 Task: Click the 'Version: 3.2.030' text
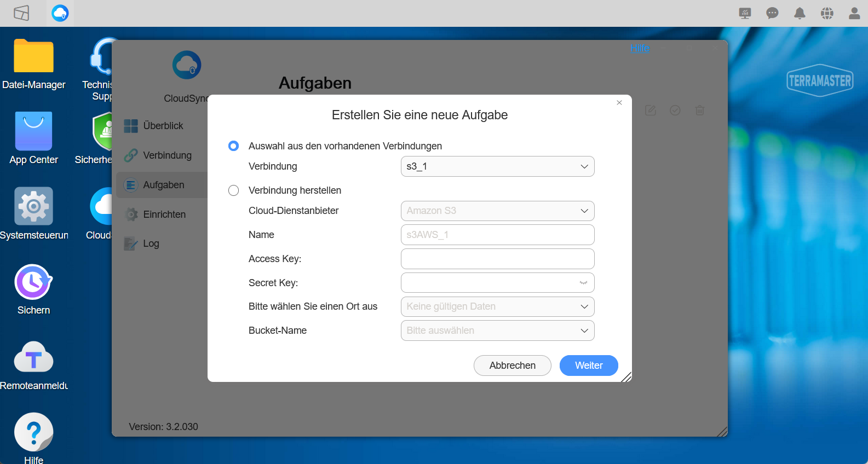pyautogui.click(x=163, y=427)
